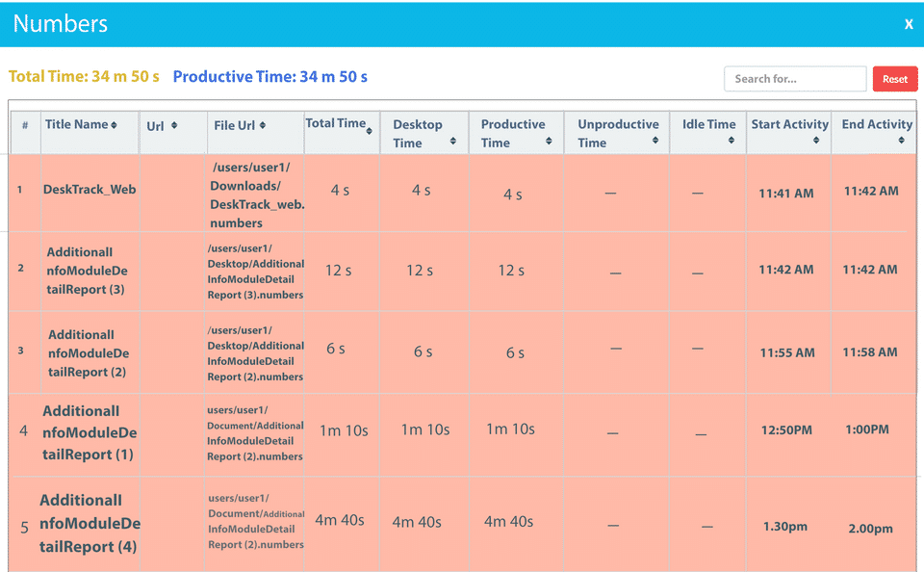The height and width of the screenshot is (572, 924).
Task: Click 2.00pm end activity cell
Action: coord(870,529)
